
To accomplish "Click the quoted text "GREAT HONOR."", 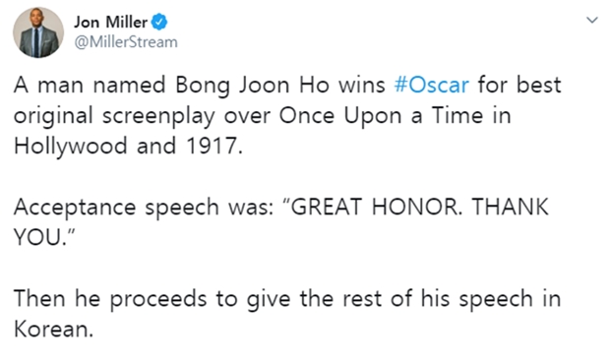I will pyautogui.click(x=371, y=207).
